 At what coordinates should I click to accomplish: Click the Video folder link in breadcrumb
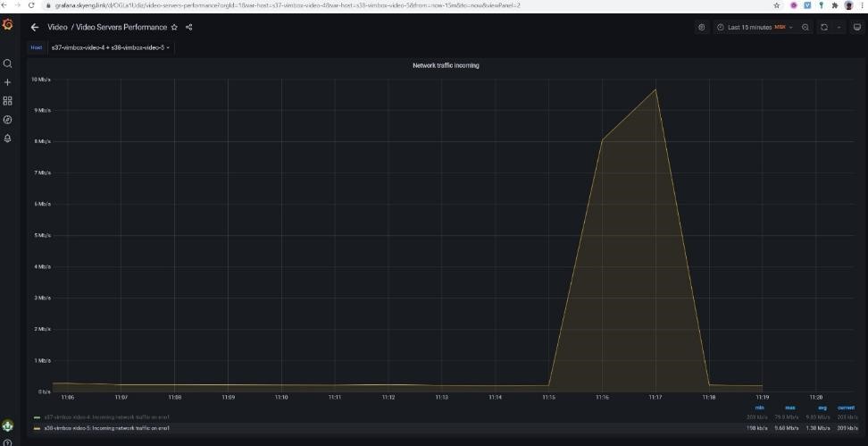click(x=57, y=27)
